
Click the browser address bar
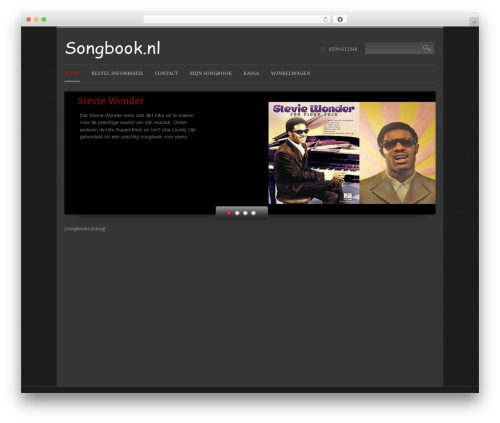point(237,20)
